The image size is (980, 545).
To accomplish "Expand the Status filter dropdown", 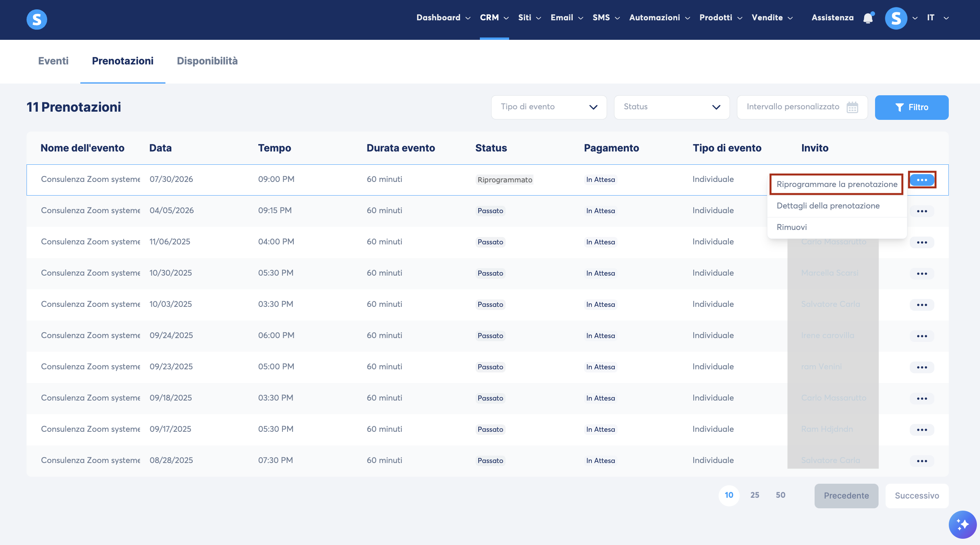I will [x=672, y=107].
